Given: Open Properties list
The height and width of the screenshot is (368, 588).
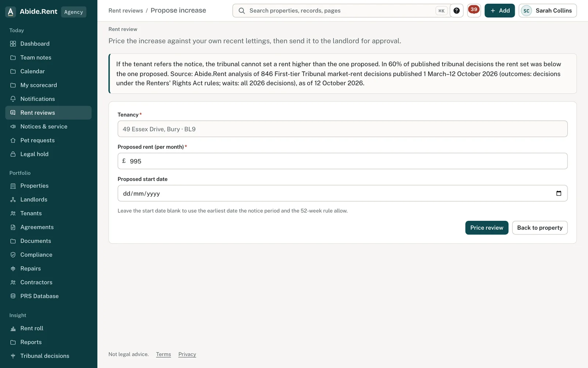Looking at the screenshot, I should pos(48,186).
